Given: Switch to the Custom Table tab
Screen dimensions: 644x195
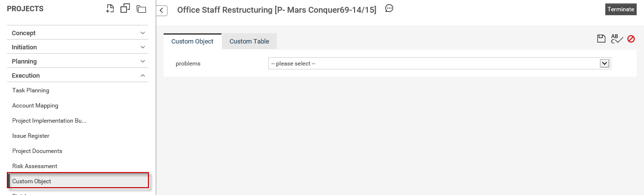Looking at the screenshot, I should tap(249, 42).
